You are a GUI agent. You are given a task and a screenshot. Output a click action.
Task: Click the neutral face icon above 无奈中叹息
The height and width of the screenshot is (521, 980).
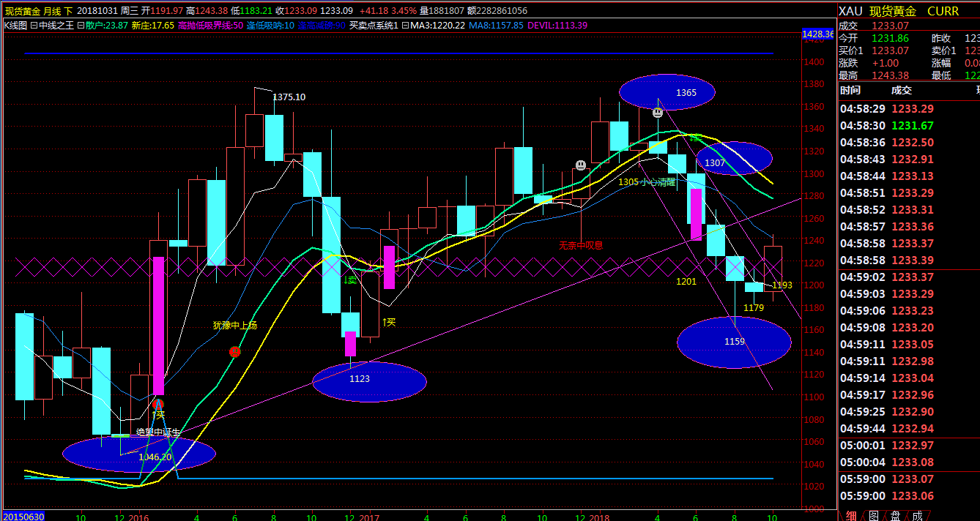(x=580, y=165)
